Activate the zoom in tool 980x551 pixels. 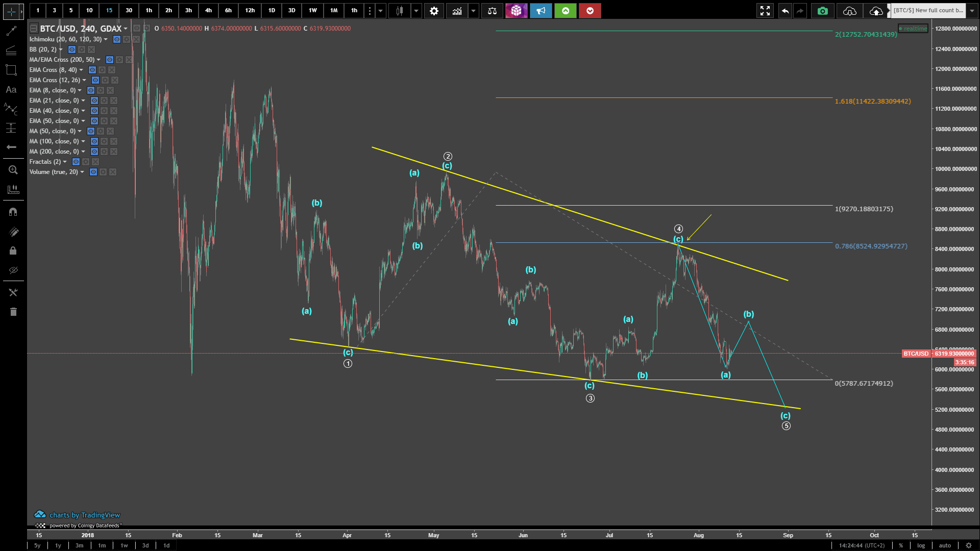point(13,170)
